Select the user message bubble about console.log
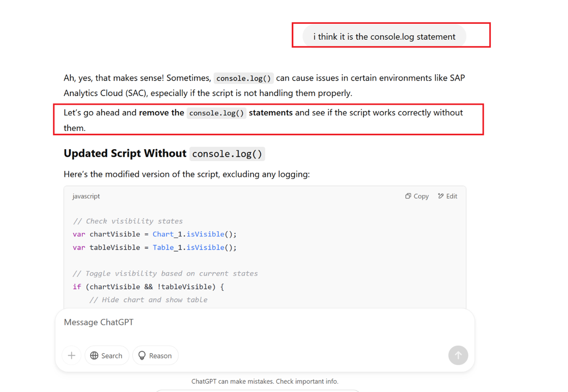This screenshot has height=392, width=568. tap(384, 37)
